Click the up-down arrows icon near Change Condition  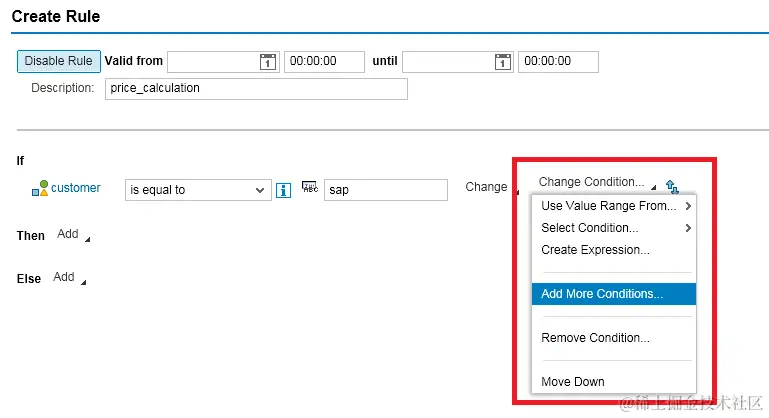click(672, 186)
